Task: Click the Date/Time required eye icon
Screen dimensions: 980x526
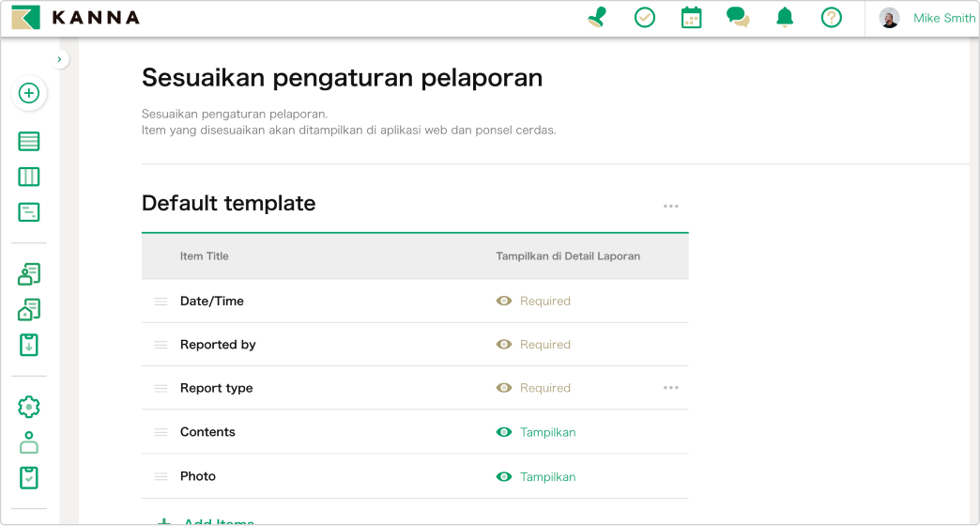Action: 504,301
